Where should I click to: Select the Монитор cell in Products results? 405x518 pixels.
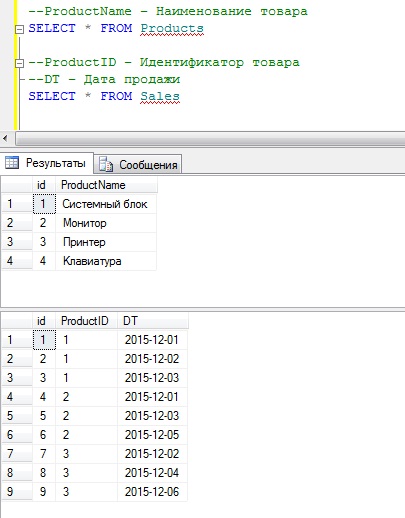106,223
